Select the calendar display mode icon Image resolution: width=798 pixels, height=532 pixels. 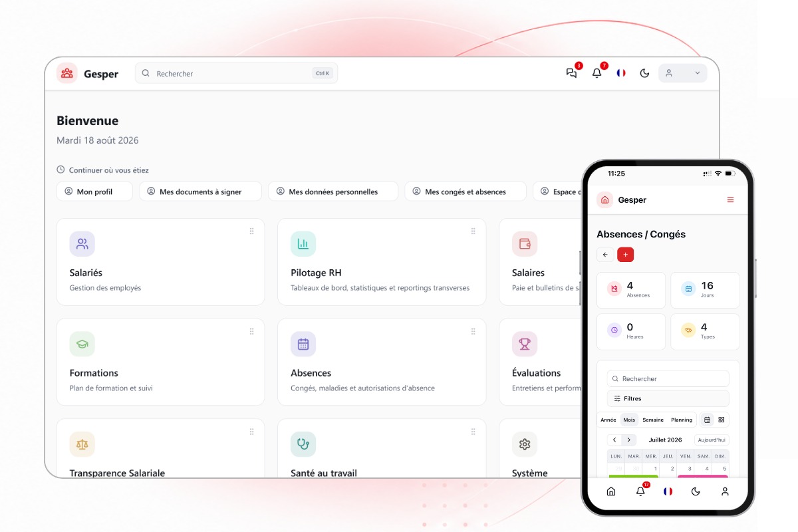click(x=707, y=420)
